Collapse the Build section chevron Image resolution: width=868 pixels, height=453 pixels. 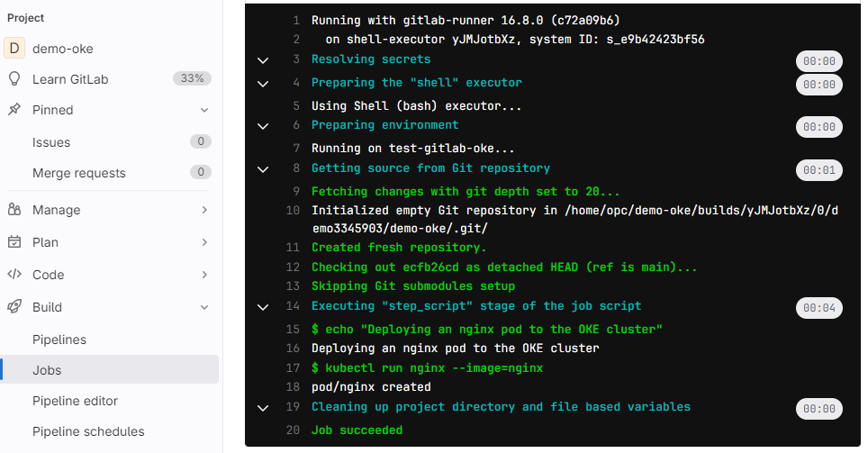tap(204, 307)
